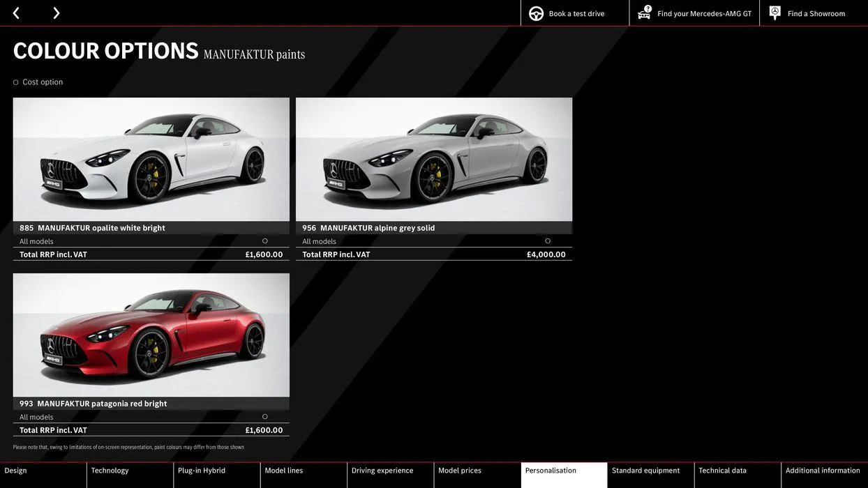Go to previous page with left arrow

coord(16,13)
